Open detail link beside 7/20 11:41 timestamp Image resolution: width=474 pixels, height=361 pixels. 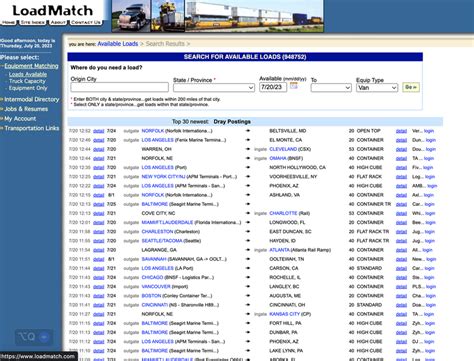click(98, 305)
